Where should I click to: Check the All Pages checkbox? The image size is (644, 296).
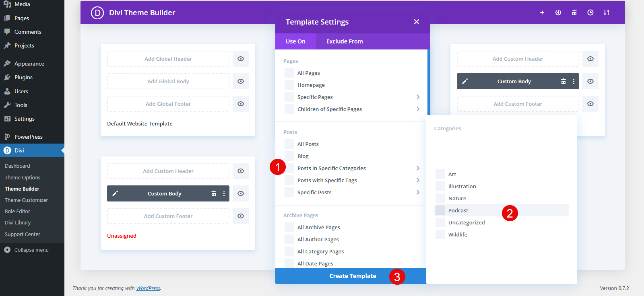tap(289, 73)
